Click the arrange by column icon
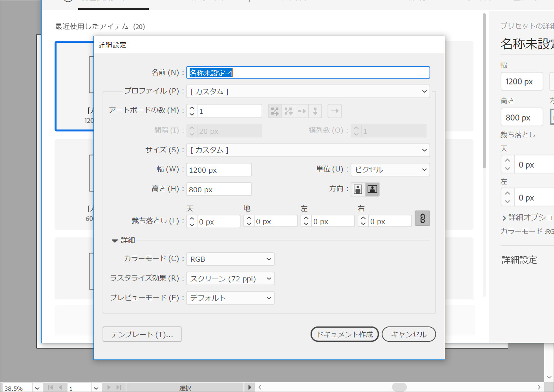Image resolution: width=554 pixels, height=392 pixels. tap(315, 111)
